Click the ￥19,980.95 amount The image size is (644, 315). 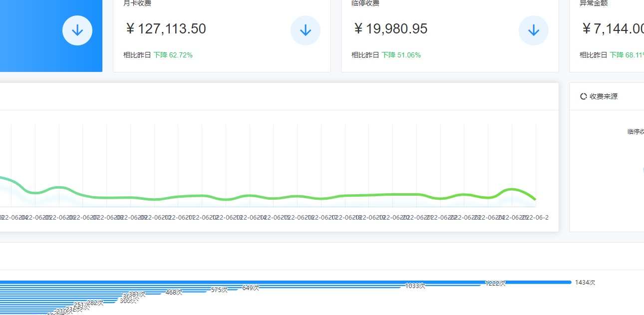[390, 29]
